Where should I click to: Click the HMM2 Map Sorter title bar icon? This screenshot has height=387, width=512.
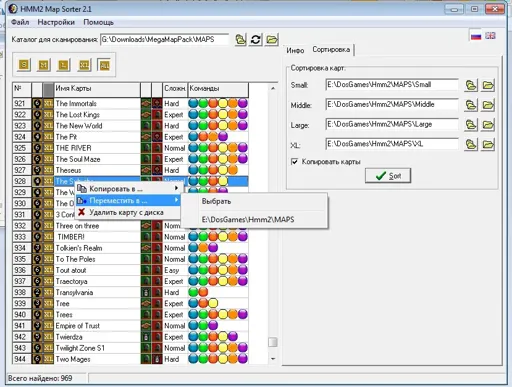13,9
